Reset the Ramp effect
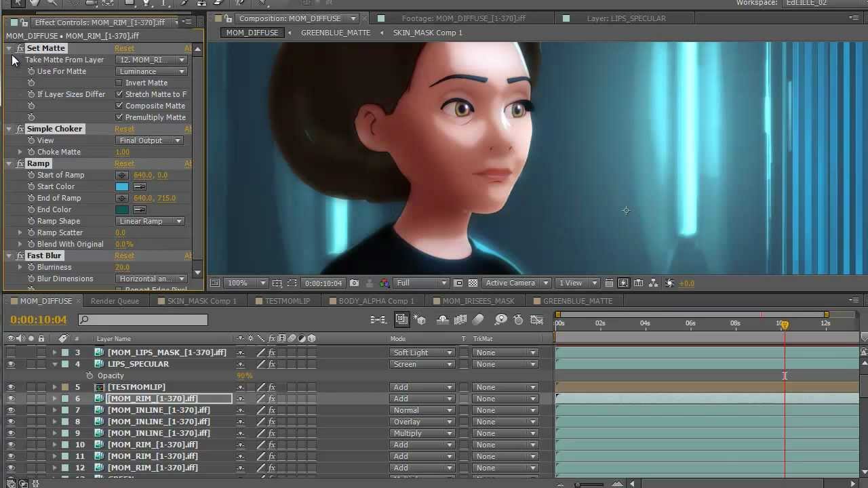 (124, 163)
